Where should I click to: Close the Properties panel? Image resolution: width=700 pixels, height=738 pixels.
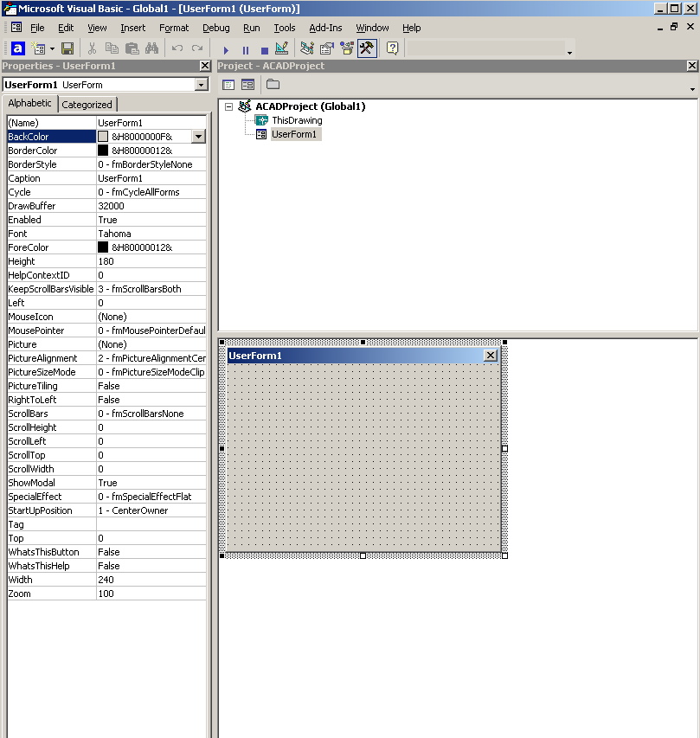tap(205, 66)
